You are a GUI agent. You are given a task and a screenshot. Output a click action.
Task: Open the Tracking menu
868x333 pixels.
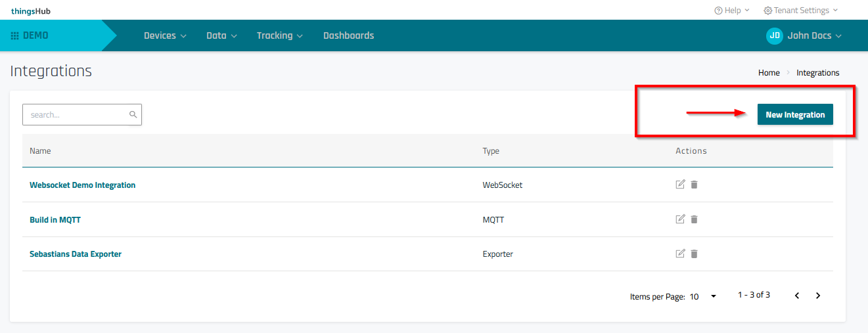pos(279,35)
